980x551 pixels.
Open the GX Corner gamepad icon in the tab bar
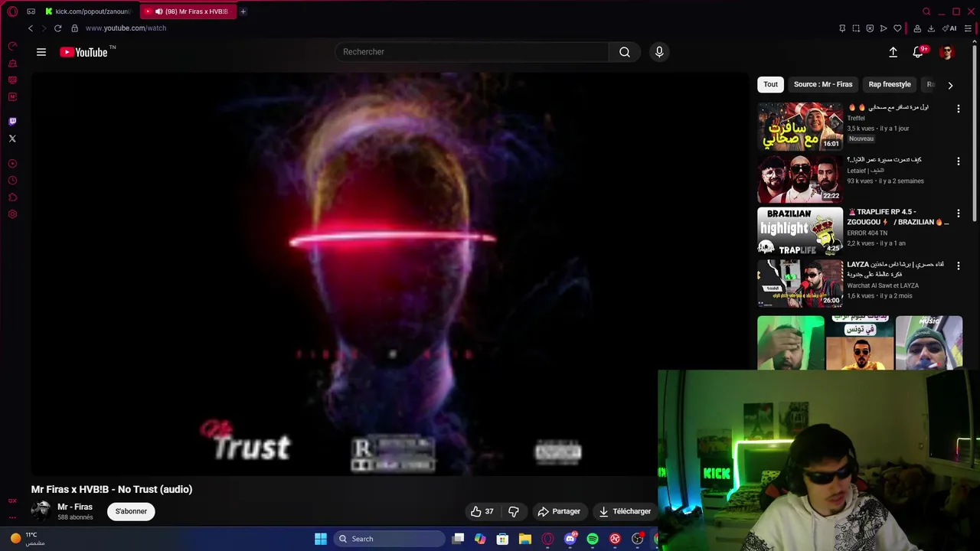pyautogui.click(x=31, y=11)
